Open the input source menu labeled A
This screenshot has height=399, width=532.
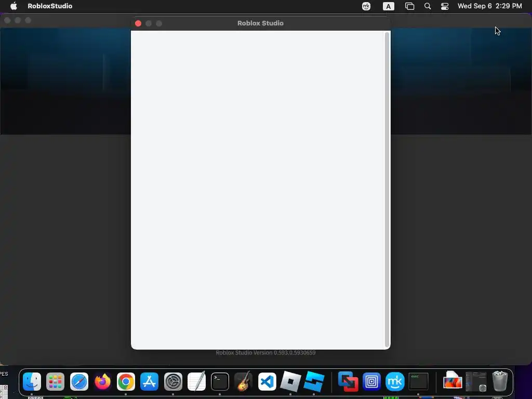[x=389, y=6]
